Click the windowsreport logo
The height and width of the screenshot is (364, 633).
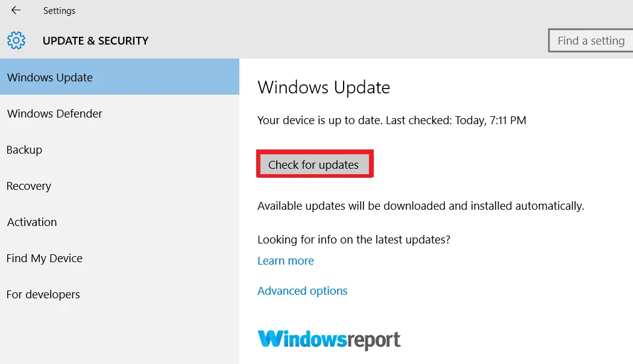click(x=329, y=340)
